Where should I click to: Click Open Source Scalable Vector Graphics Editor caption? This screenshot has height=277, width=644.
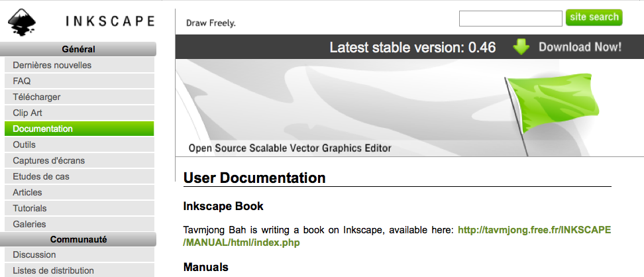tap(290, 148)
